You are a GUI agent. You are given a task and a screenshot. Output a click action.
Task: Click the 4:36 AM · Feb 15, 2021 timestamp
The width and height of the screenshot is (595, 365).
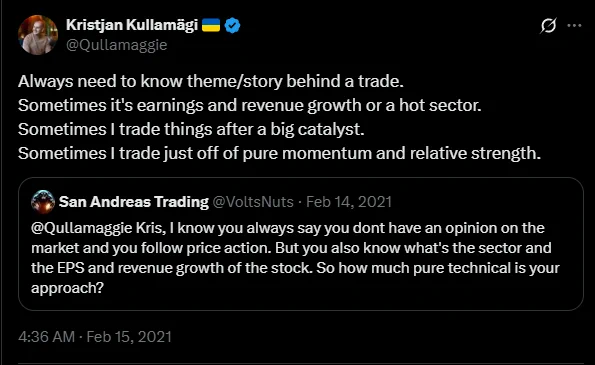click(x=95, y=337)
